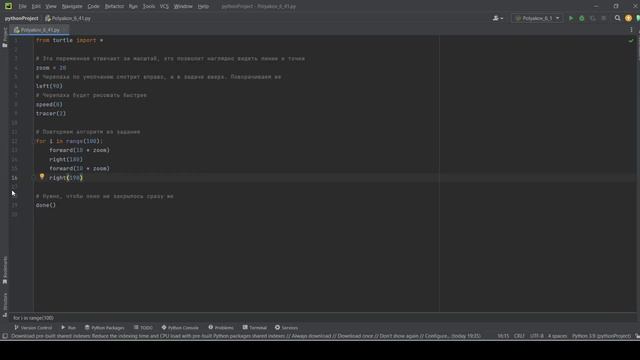The height and width of the screenshot is (360, 640).
Task: Click the 'tracer(2)' code line
Action: click(51, 113)
